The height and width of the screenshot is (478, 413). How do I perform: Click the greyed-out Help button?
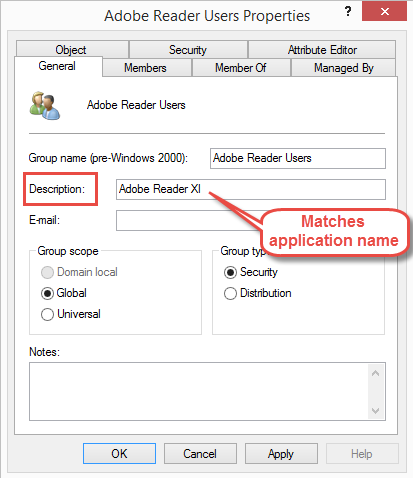tap(362, 454)
